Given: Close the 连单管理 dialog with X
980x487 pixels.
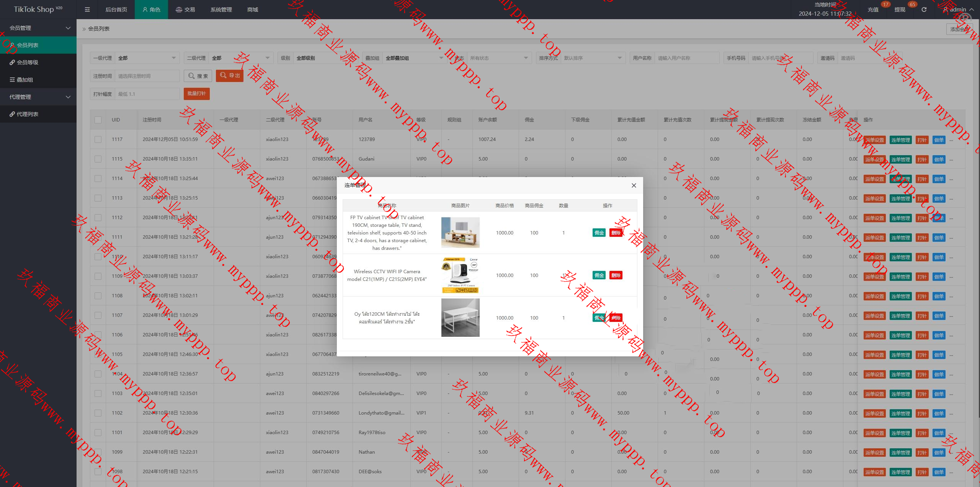Looking at the screenshot, I should [x=634, y=185].
